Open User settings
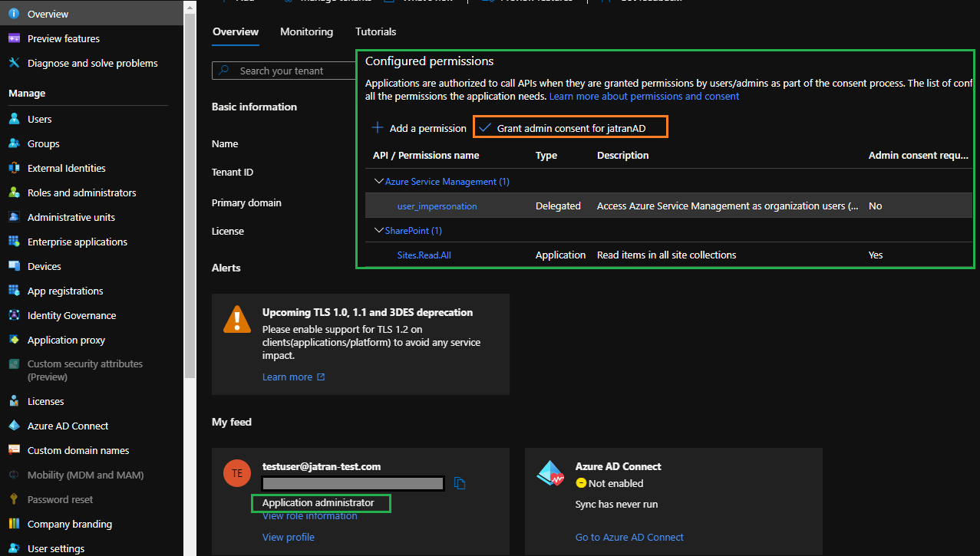 56,548
